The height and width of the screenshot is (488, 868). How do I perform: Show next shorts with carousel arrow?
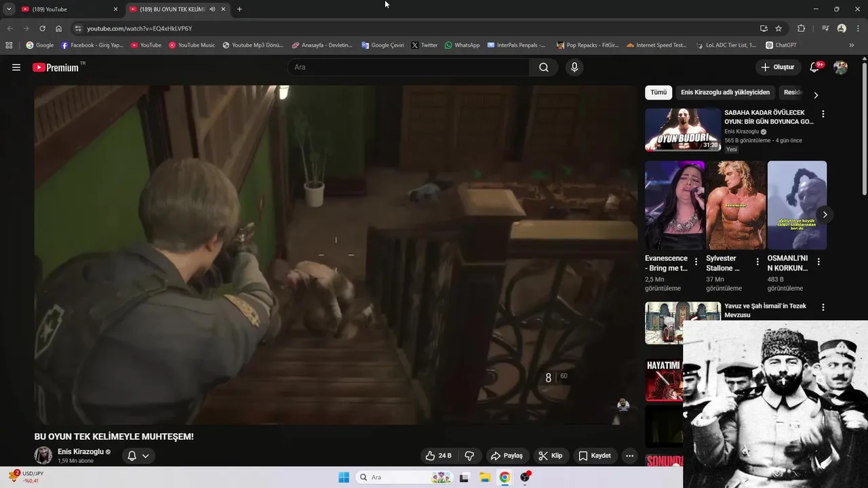825,214
